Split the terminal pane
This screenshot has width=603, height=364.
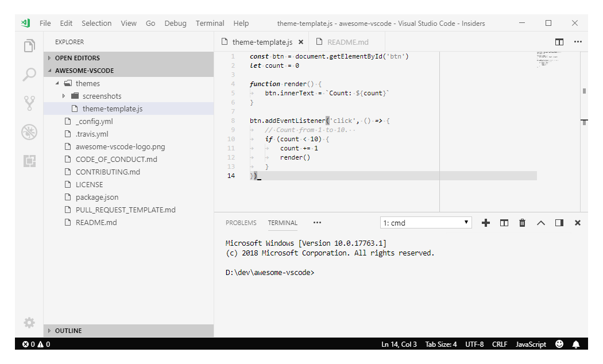(504, 223)
